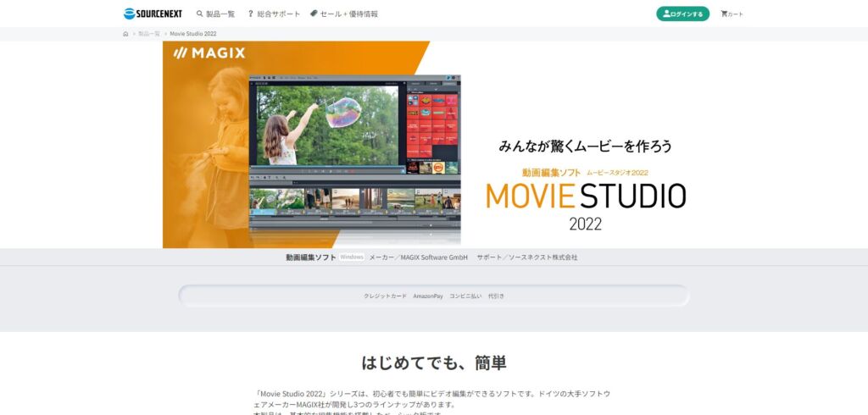The image size is (868, 415).
Task: Click the Windows platform badge
Action: pyautogui.click(x=352, y=257)
